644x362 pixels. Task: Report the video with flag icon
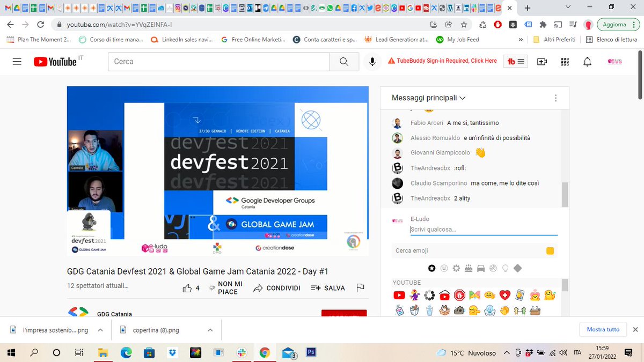point(360,288)
